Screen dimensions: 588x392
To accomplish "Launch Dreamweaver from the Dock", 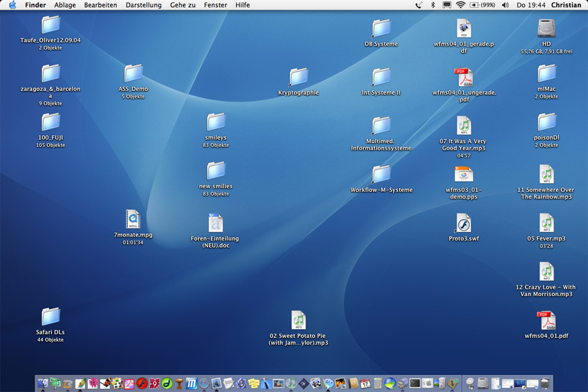I will pos(167,383).
